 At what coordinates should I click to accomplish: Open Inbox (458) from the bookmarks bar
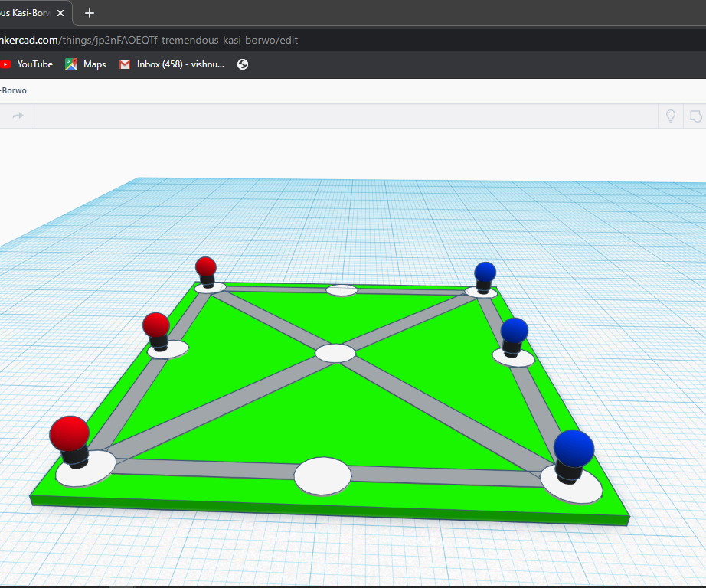click(x=172, y=64)
